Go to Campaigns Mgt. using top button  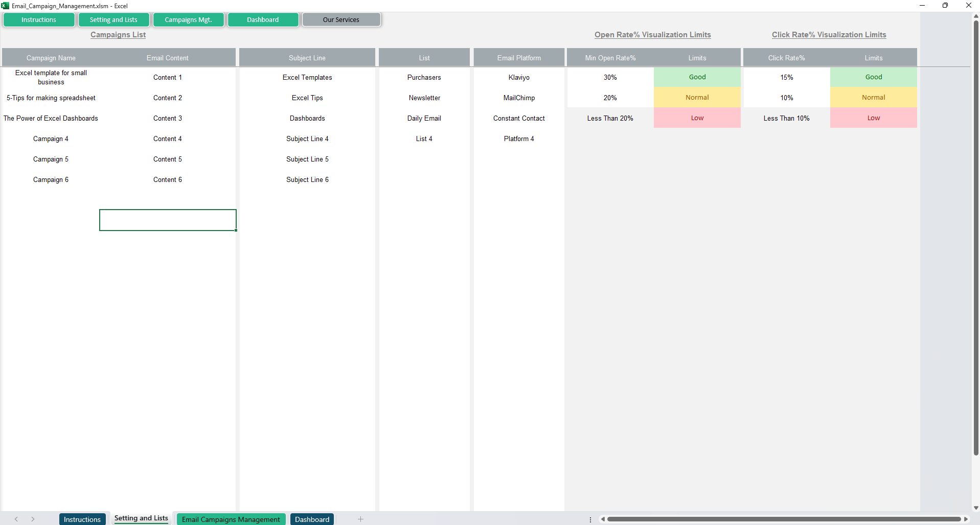[188, 20]
